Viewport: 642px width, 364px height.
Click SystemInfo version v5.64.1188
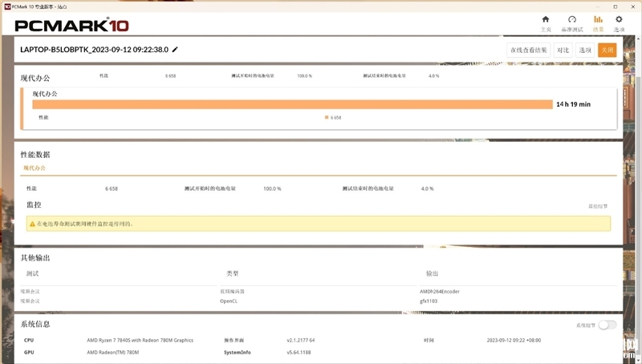299,353
